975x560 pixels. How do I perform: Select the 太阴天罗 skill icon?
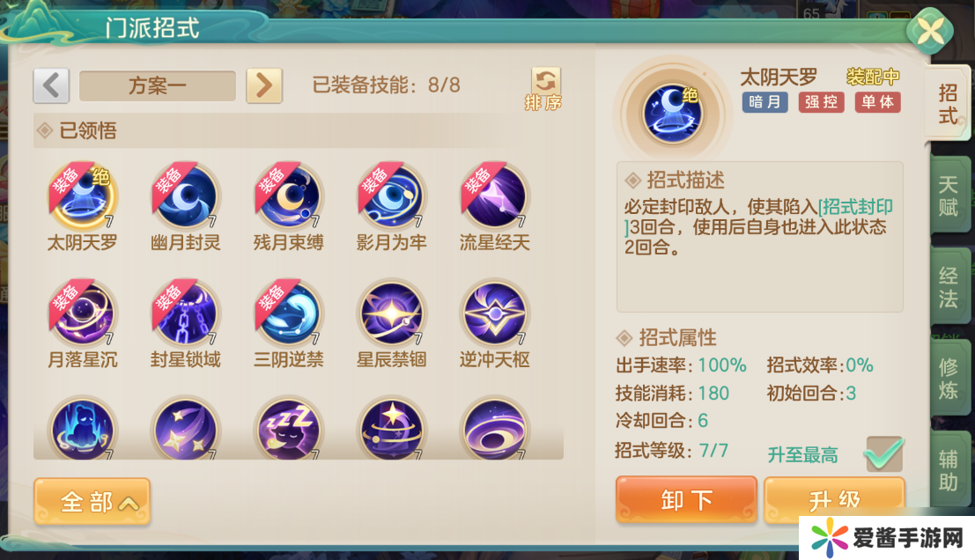pos(82,197)
